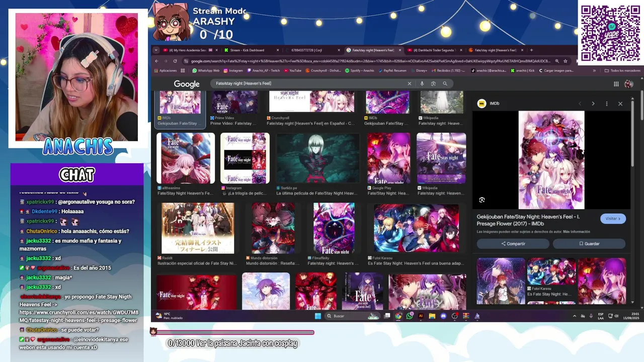644x362 pixels.
Task: Close the active Fate/stay night tab
Action: [400, 50]
